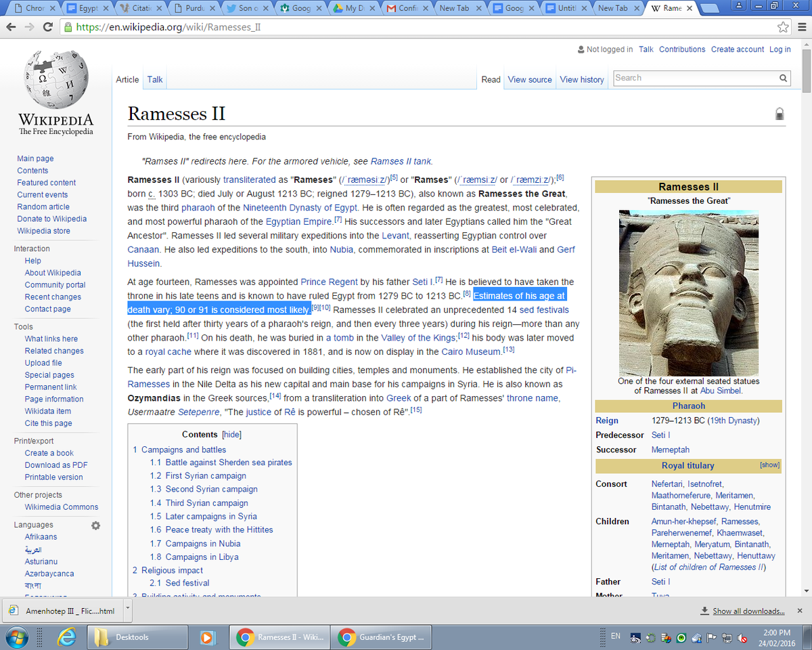Click citation reference 8
Viewport: 812px width, 650px height.
(467, 294)
